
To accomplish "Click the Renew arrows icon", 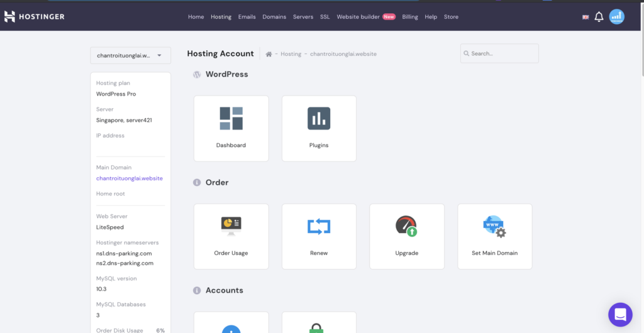I will point(319,226).
